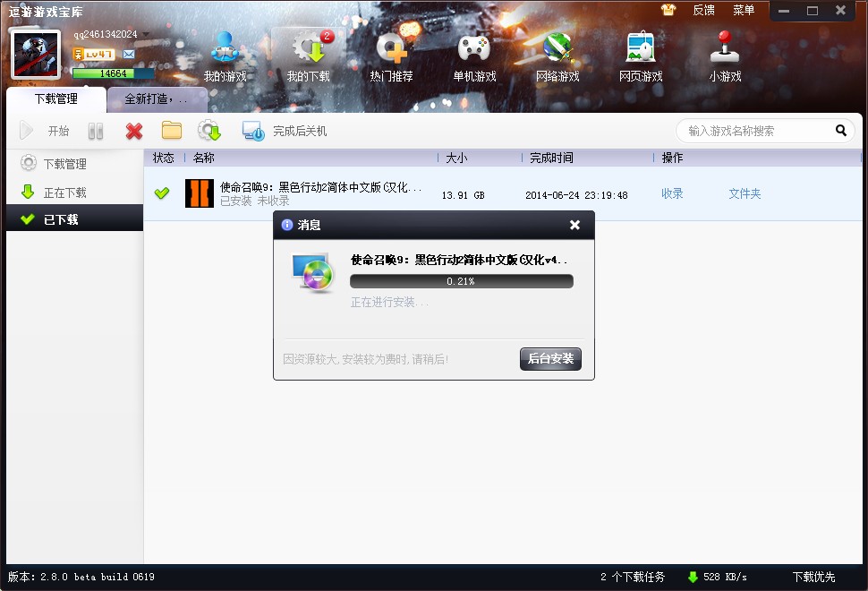Minimize the application window
Screen dimensions: 868x591
784,11
